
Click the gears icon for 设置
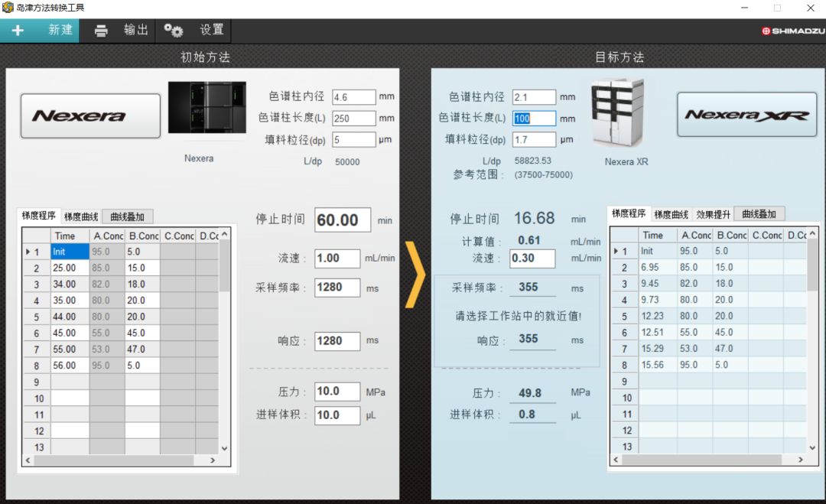coord(174,31)
